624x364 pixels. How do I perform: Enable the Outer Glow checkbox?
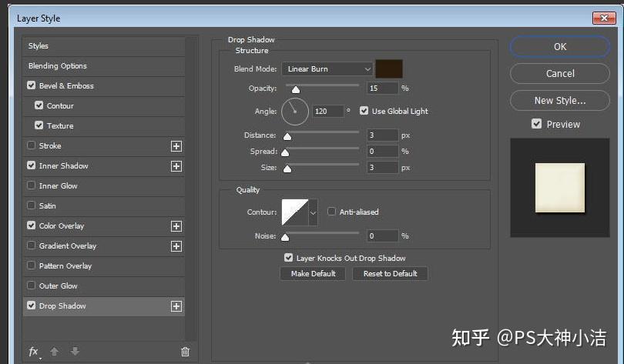point(31,285)
